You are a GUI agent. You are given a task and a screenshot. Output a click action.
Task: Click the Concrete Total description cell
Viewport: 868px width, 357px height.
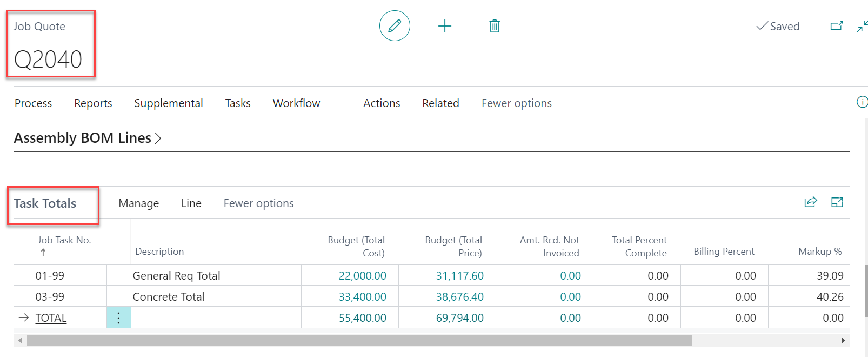169,297
